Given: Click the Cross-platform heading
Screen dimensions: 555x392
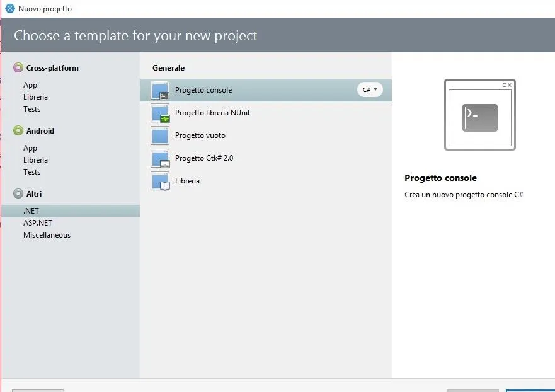Looking at the screenshot, I should [x=52, y=68].
